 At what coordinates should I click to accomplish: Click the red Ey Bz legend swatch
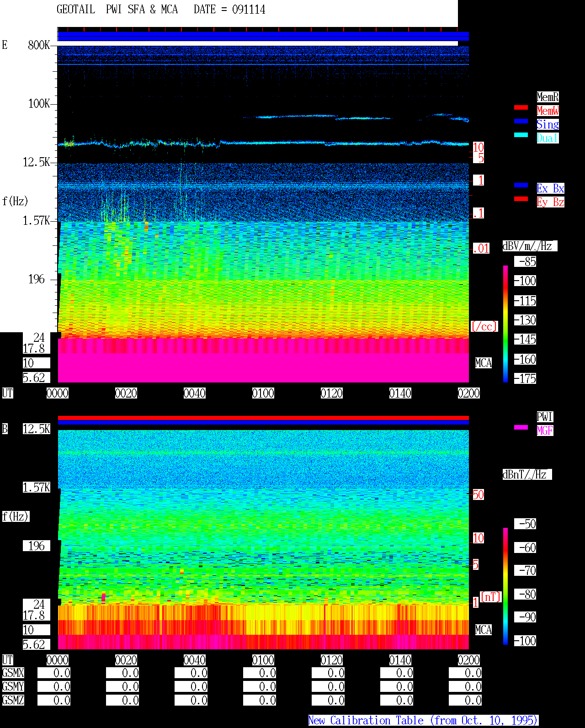click(521, 199)
